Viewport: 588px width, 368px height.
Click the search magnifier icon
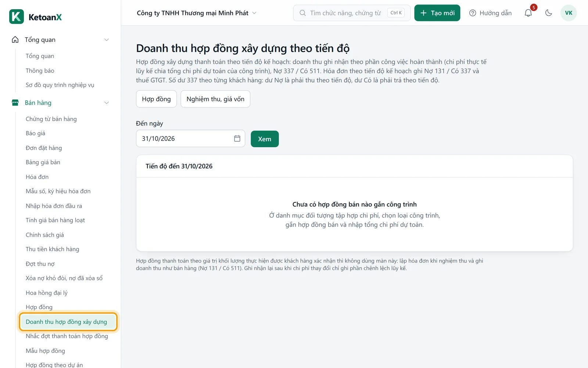(x=302, y=13)
